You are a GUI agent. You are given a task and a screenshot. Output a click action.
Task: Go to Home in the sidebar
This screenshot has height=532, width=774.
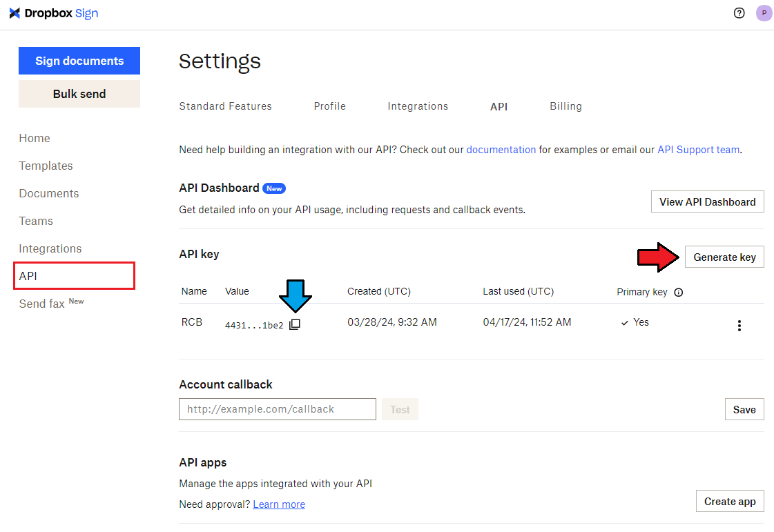click(35, 138)
